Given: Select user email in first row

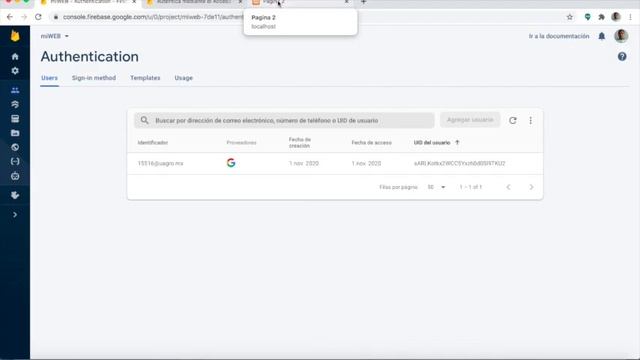Looking at the screenshot, I should pyautogui.click(x=160, y=163).
